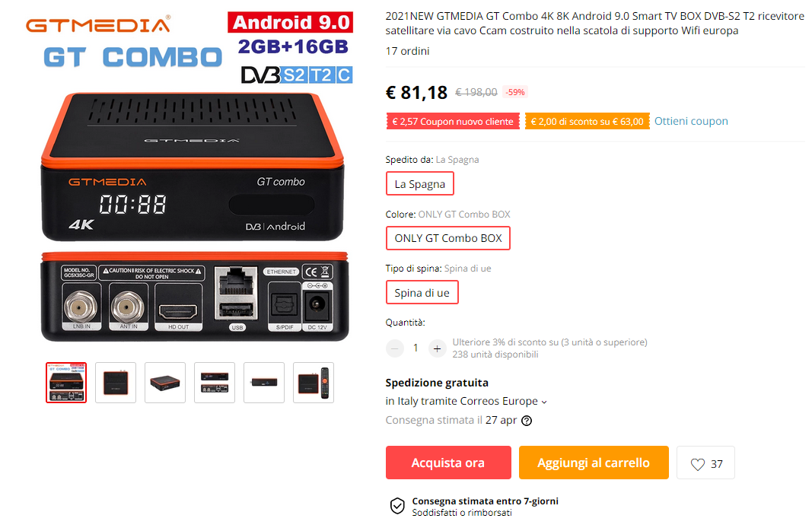This screenshot has width=812, height=531.
Task: Select the ONLY GT Combo BOX option
Action: pos(448,238)
